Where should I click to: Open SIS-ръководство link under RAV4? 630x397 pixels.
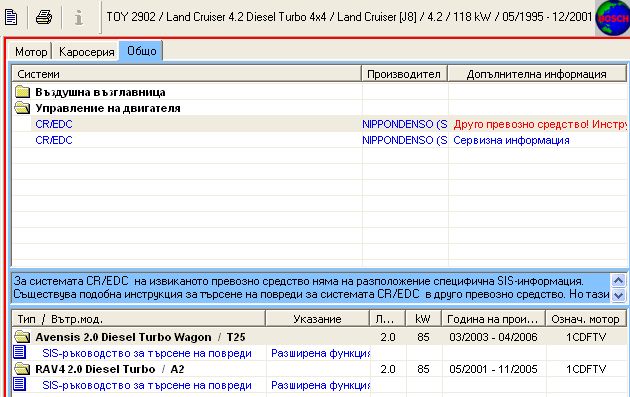point(147,385)
